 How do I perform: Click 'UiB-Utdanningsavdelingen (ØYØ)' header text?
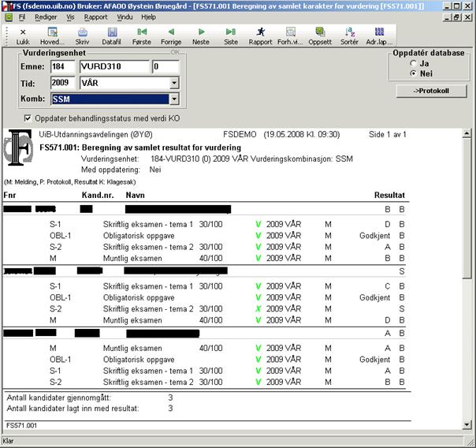[x=96, y=135]
